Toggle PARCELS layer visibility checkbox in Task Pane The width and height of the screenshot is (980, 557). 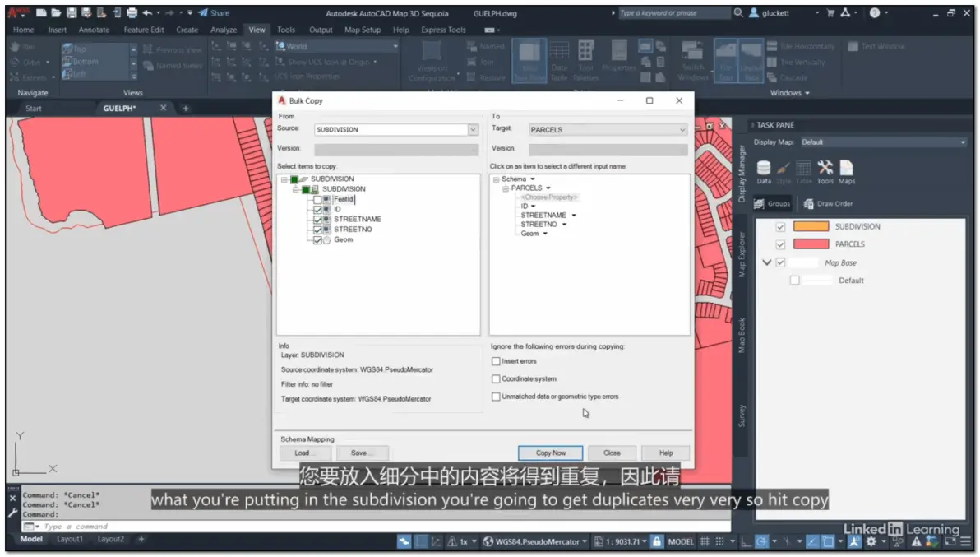coord(780,244)
